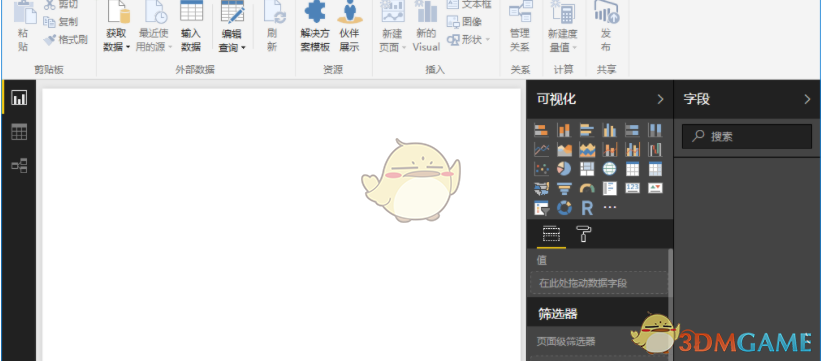Switch to Data view in left sidebar
823x361 pixels.
point(19,132)
